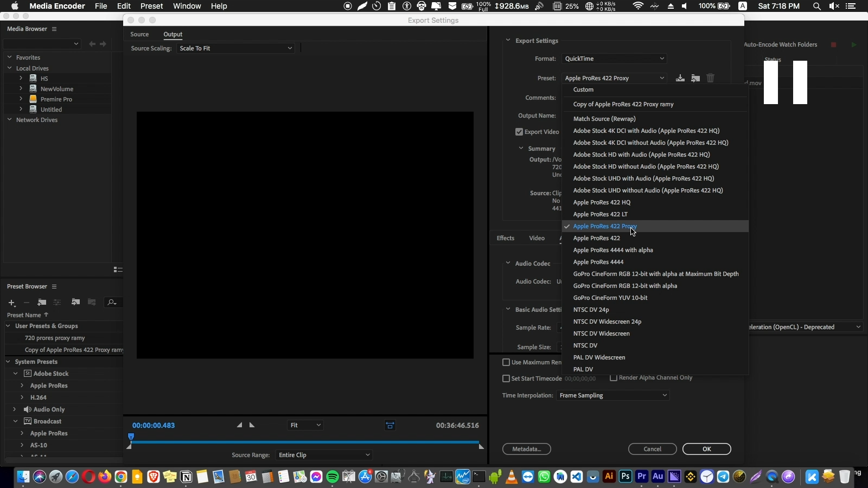Create a new preset with the plus icon
The height and width of the screenshot is (488, 868).
coord(11,303)
